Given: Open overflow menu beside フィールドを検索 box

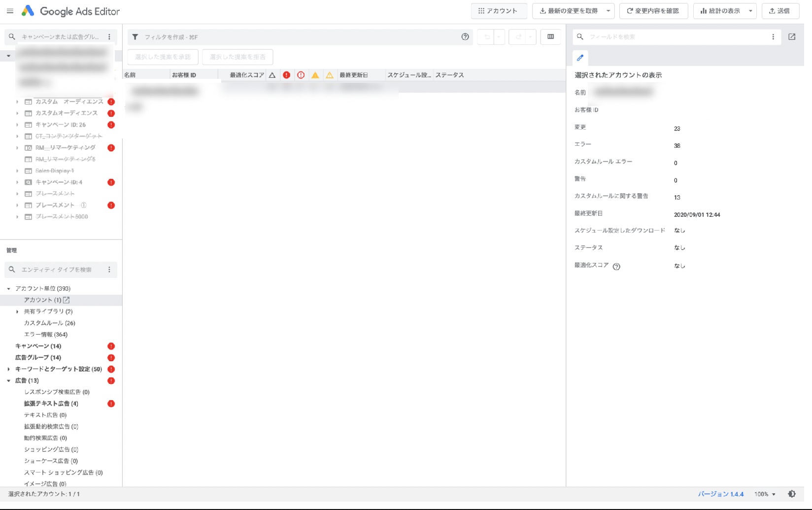Looking at the screenshot, I should tap(773, 36).
